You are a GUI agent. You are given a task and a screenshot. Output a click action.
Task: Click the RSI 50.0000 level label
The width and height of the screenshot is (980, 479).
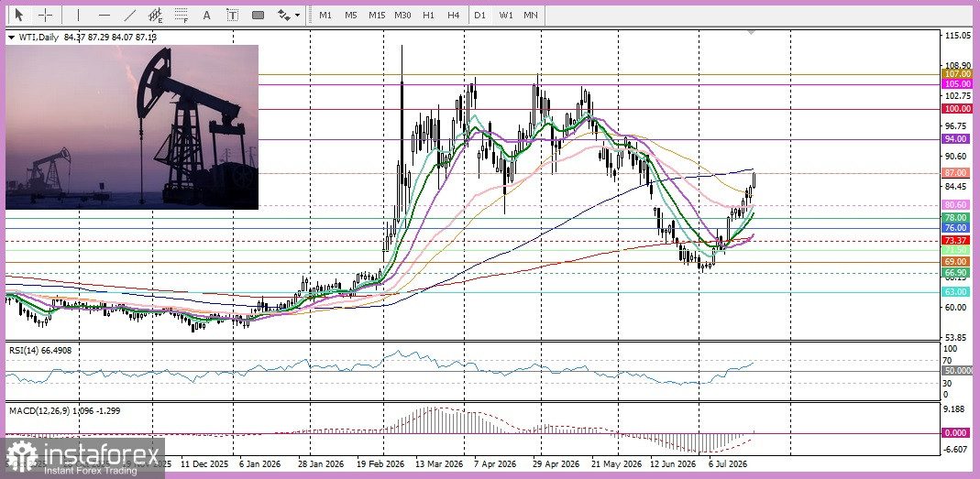coord(958,371)
